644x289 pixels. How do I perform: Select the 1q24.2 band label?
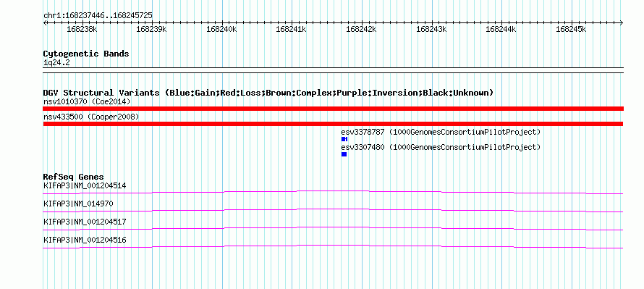(56, 63)
